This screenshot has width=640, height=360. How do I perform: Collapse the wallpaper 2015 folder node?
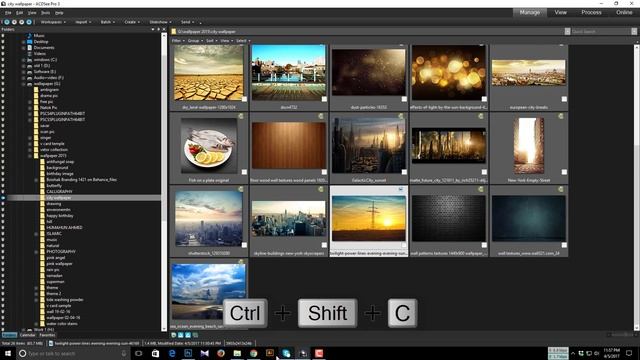tap(30, 156)
